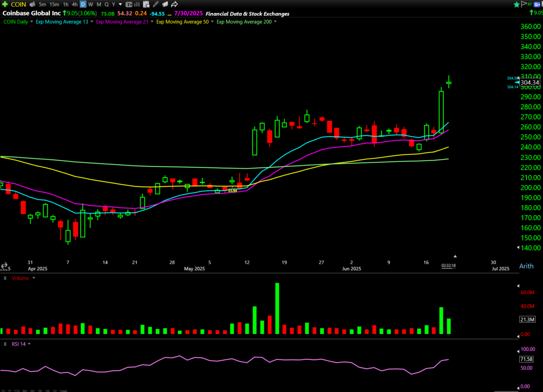Click the green plus add-symbol icon
This screenshot has width=543, height=392.
point(5,4)
